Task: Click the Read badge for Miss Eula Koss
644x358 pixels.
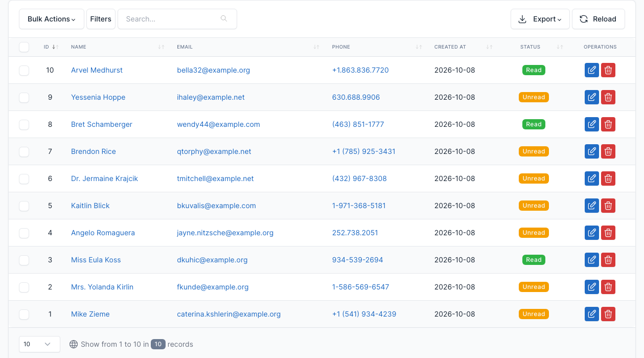Action: coord(534,260)
